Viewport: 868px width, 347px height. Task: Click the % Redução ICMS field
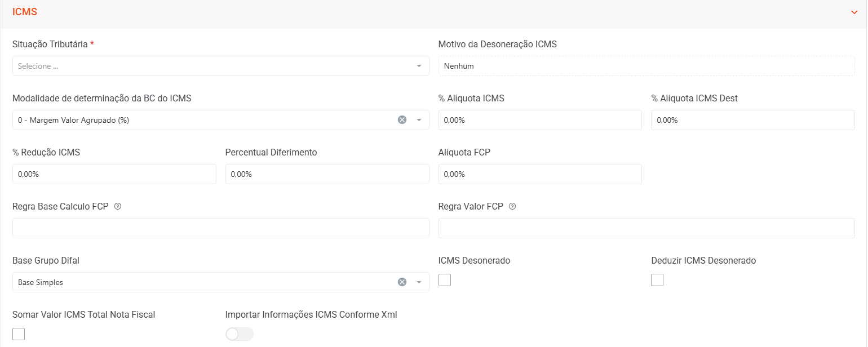(114, 174)
